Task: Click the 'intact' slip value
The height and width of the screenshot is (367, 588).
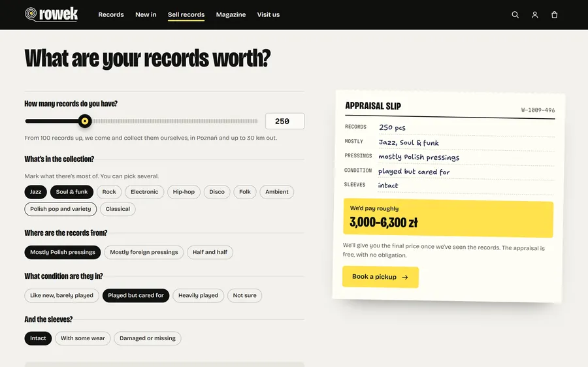Action: coord(387,185)
